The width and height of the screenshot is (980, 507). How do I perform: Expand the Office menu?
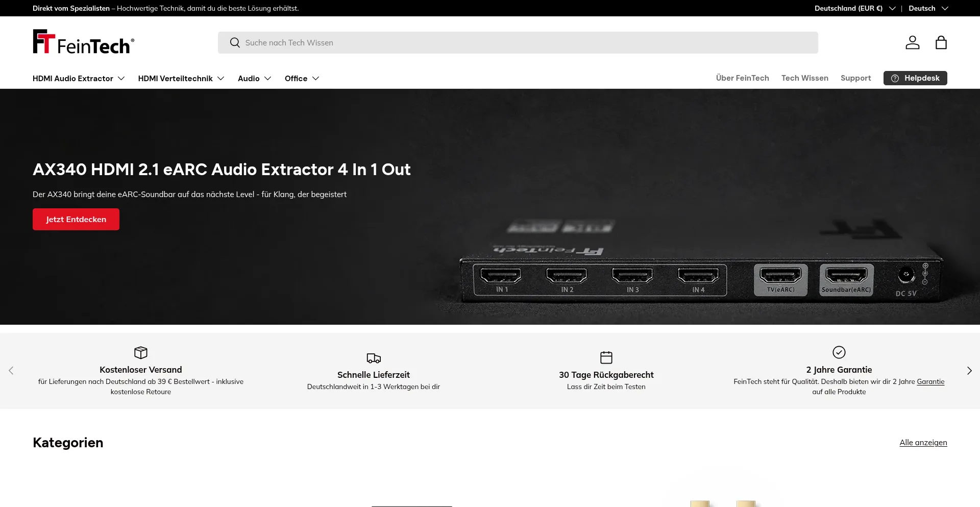point(302,78)
